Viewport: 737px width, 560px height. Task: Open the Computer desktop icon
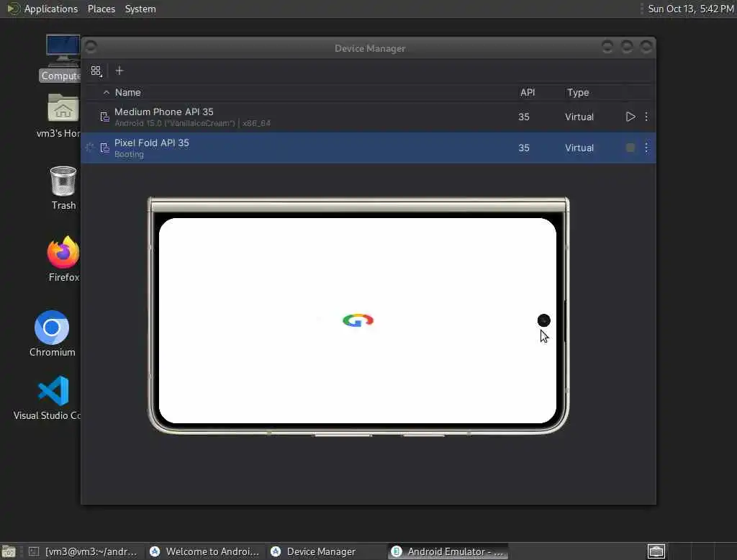[x=63, y=58]
